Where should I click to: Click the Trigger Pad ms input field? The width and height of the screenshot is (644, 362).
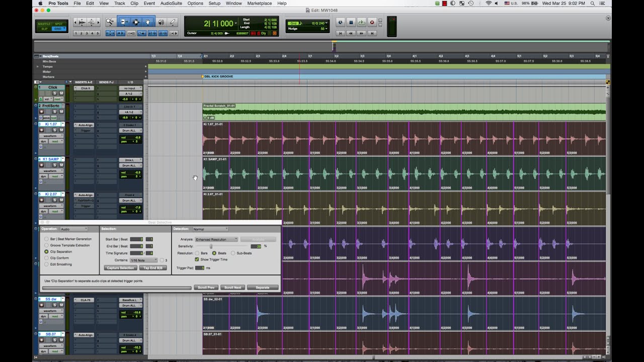200,268
